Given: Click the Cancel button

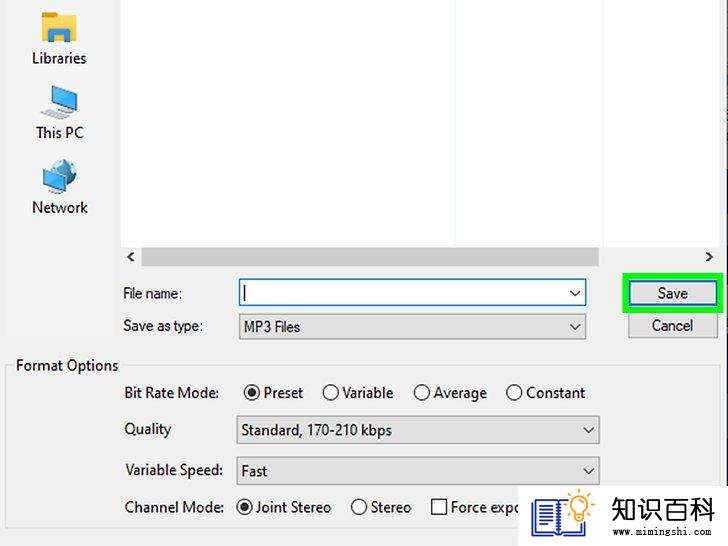Looking at the screenshot, I should coord(673,325).
